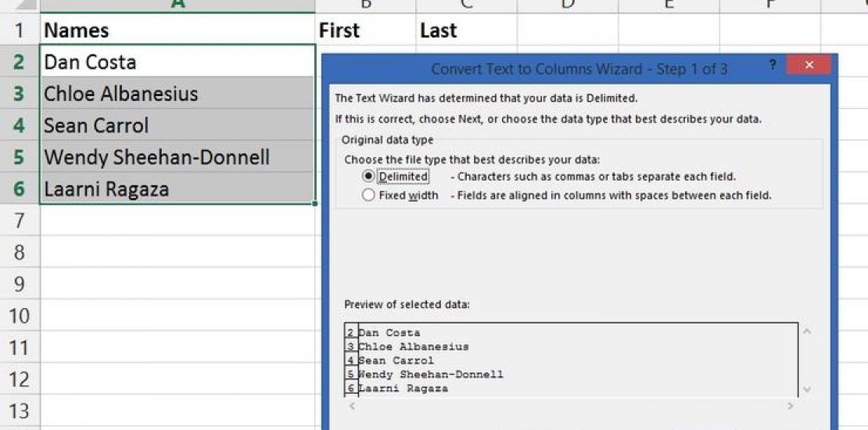Click the fill handle of the selected range
This screenshot has height=430, width=868.
coord(315,204)
